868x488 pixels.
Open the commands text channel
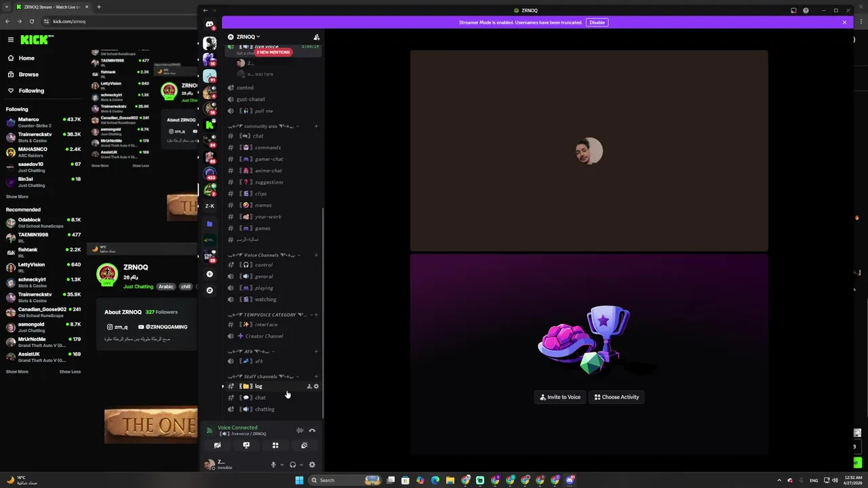pyautogui.click(x=273, y=148)
